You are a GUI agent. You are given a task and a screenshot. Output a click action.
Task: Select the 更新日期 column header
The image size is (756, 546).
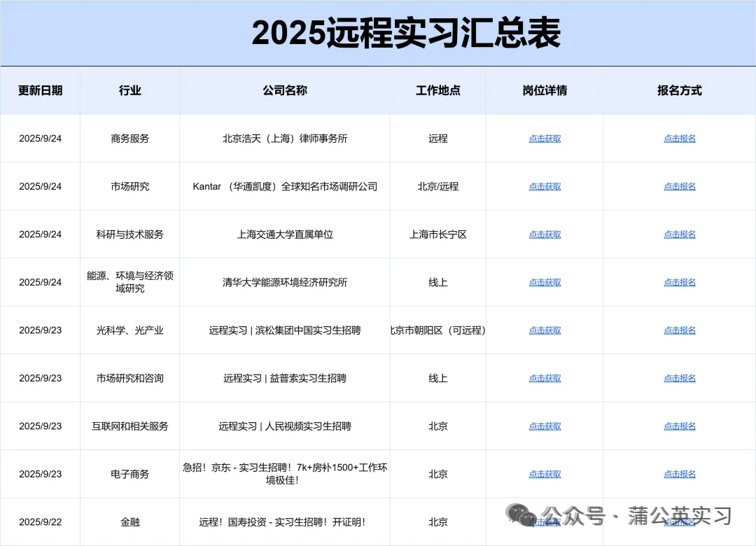[x=41, y=91]
